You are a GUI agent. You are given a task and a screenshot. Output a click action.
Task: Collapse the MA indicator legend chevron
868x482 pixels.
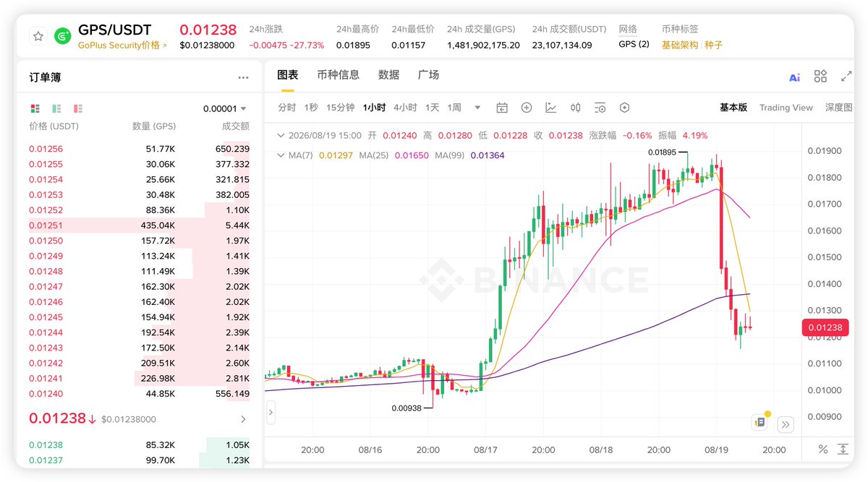[x=281, y=155]
